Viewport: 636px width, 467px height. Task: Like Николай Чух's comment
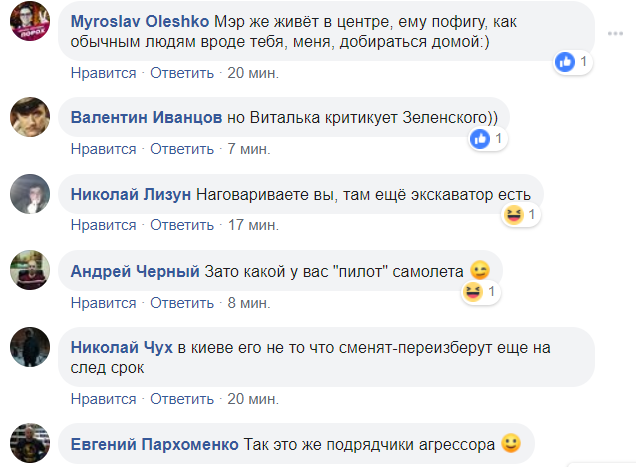(104, 398)
